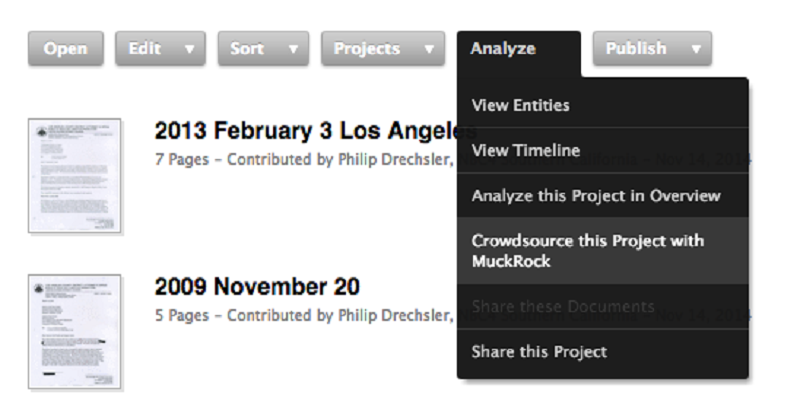Click the Sort button label
The height and width of the screenshot is (420, 800).
point(247,48)
